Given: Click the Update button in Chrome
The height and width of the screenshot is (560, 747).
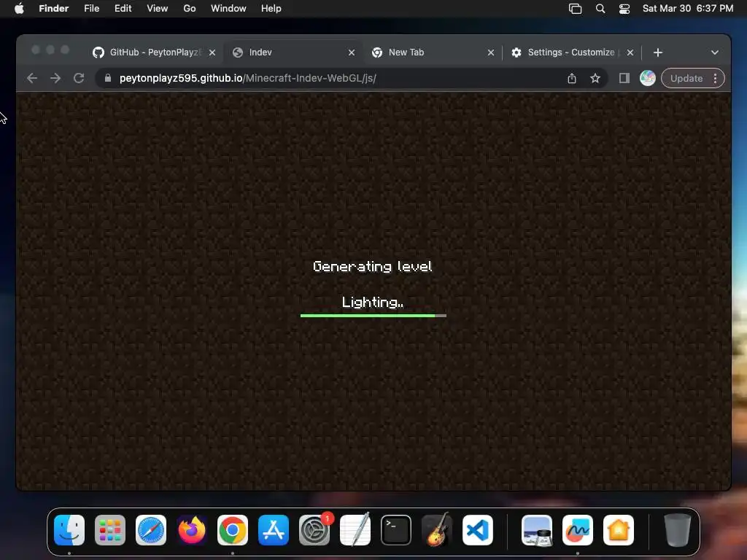Looking at the screenshot, I should pyautogui.click(x=686, y=78).
